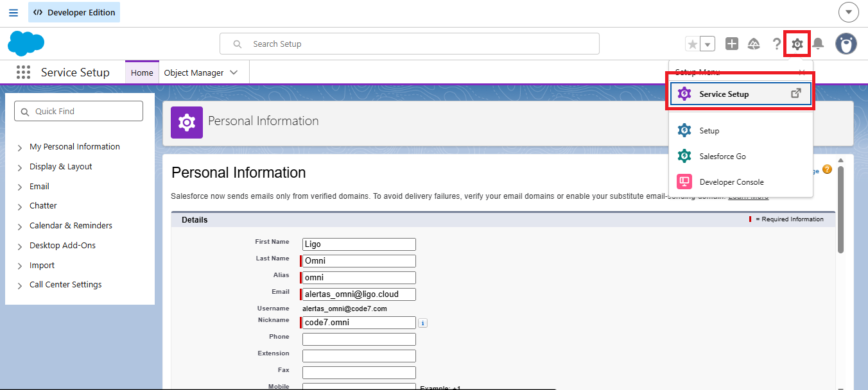Click into the Phone field
Image resolution: width=868 pixels, height=390 pixels.
359,339
